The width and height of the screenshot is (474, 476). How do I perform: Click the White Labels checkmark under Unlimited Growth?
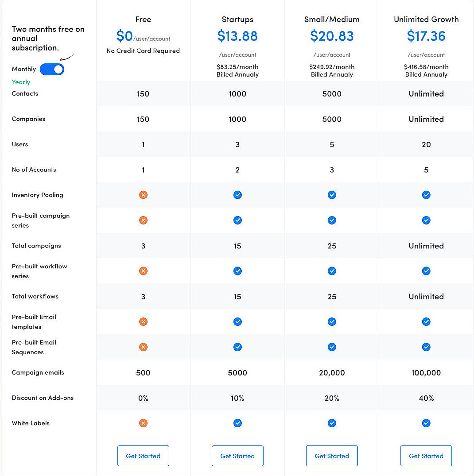tap(426, 423)
